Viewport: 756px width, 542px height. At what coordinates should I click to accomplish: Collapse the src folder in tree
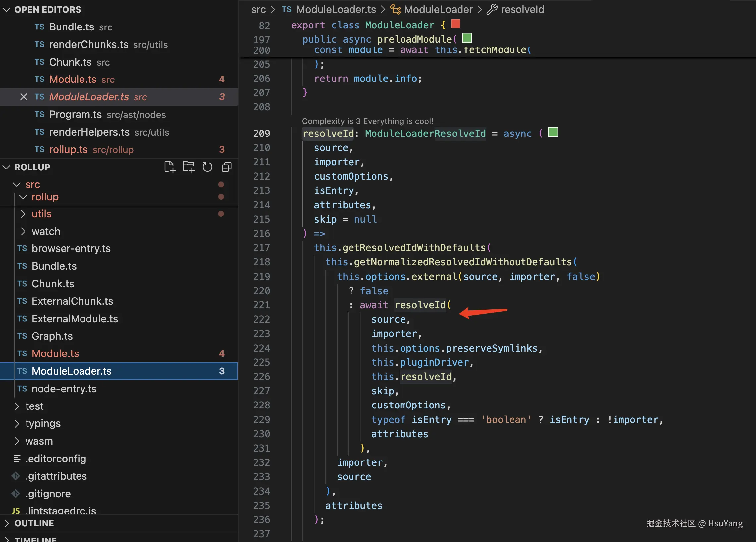(17, 184)
